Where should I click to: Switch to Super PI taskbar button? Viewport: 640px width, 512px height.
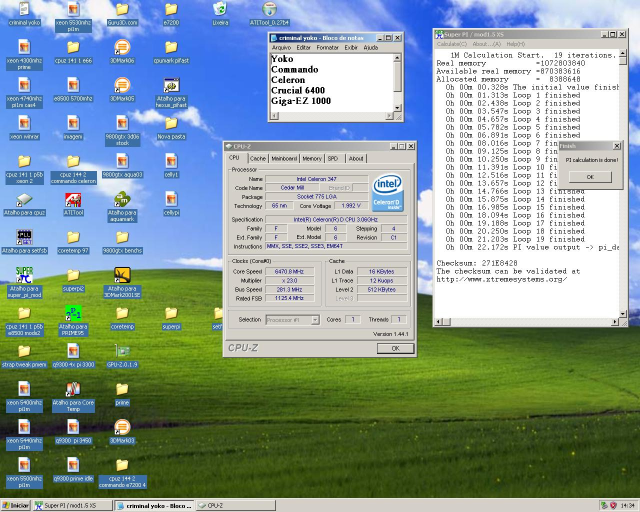point(73,505)
